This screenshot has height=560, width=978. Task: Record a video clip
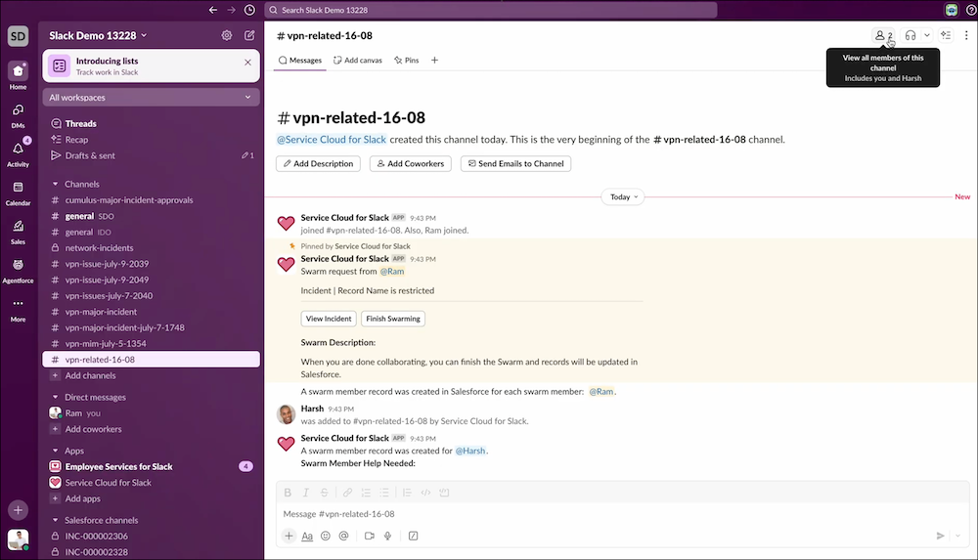pyautogui.click(x=370, y=536)
